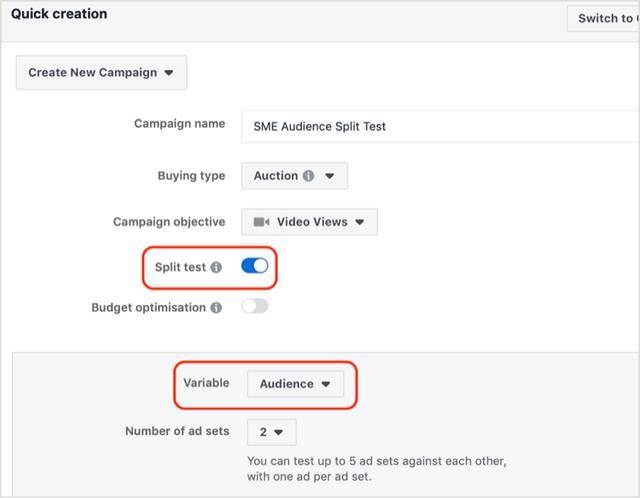Image resolution: width=640 pixels, height=498 pixels.
Task: Click the caret arrow in the Audience selector
Action: point(326,384)
